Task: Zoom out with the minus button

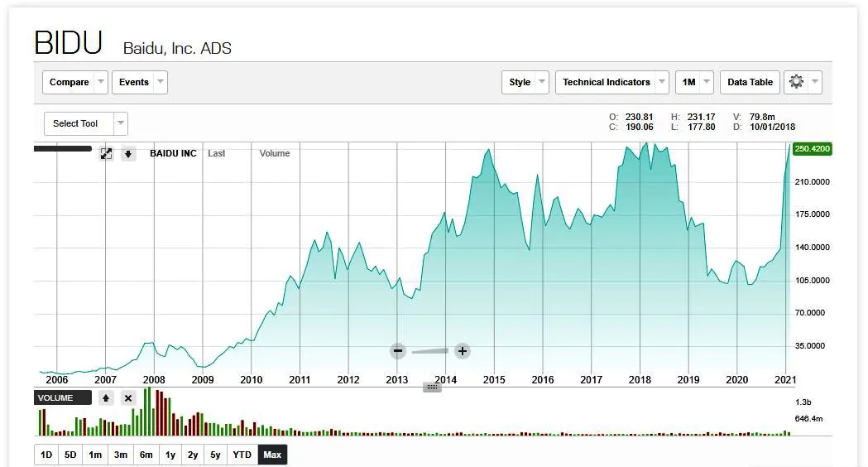Action: coord(397,351)
